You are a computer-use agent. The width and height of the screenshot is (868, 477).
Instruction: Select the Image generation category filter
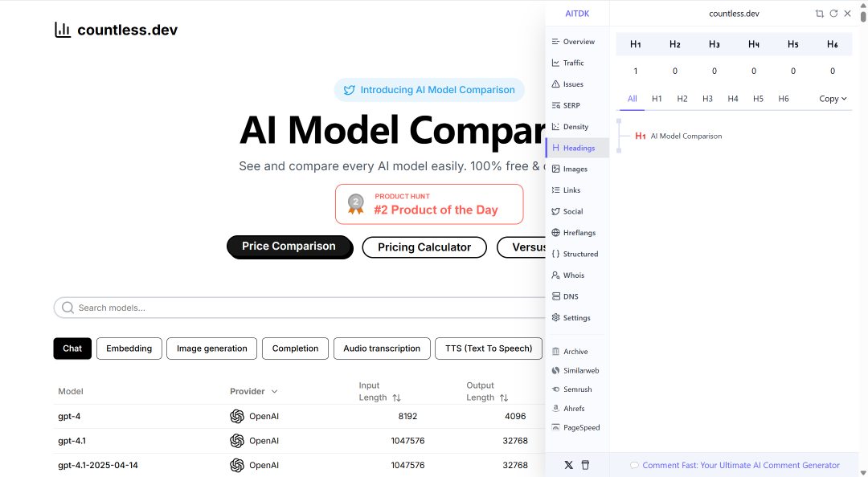click(x=212, y=349)
